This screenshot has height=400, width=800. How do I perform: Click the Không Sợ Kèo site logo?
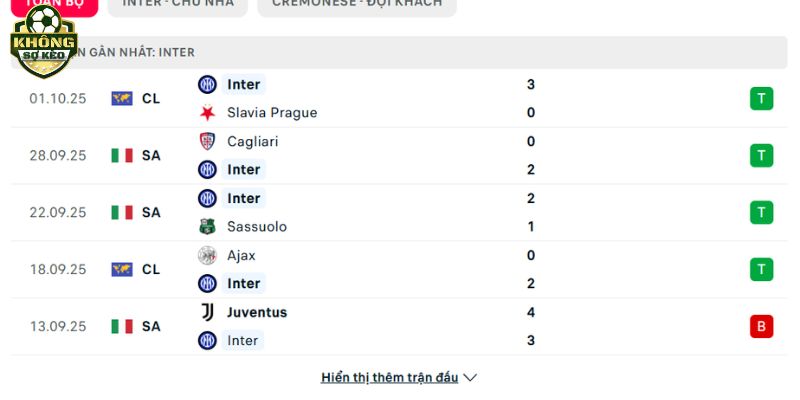click(x=43, y=43)
